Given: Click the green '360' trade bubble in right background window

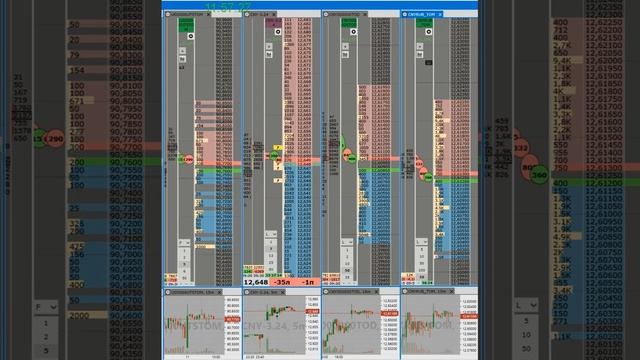Looking at the screenshot, I should (539, 175).
